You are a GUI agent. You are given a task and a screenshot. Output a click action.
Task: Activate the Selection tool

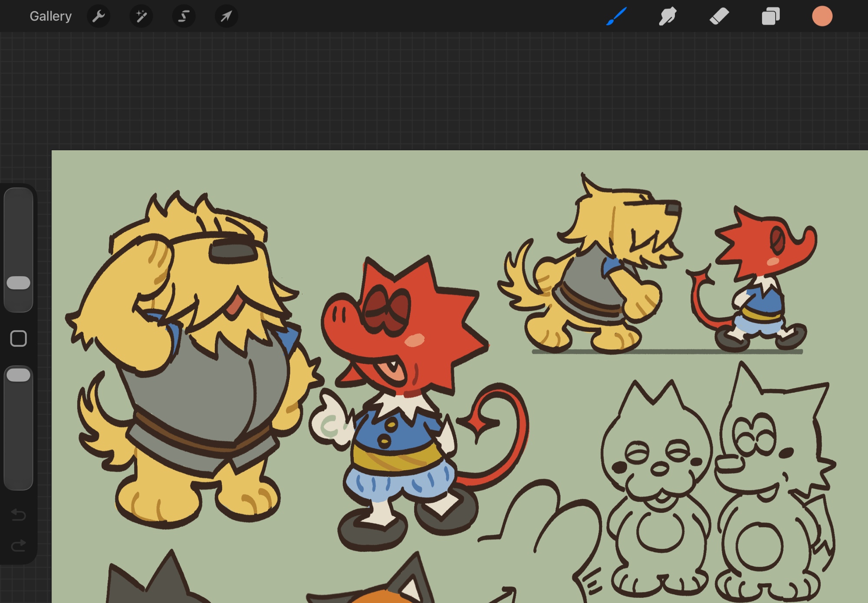(x=184, y=16)
